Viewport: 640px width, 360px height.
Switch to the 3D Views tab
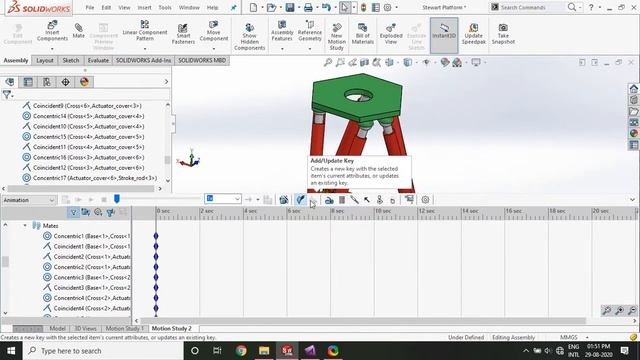(85, 328)
